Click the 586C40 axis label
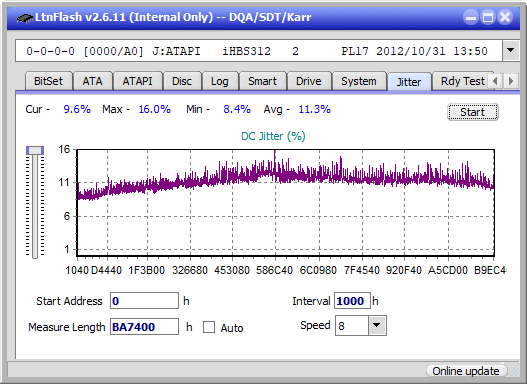527x384 pixels. pos(274,270)
